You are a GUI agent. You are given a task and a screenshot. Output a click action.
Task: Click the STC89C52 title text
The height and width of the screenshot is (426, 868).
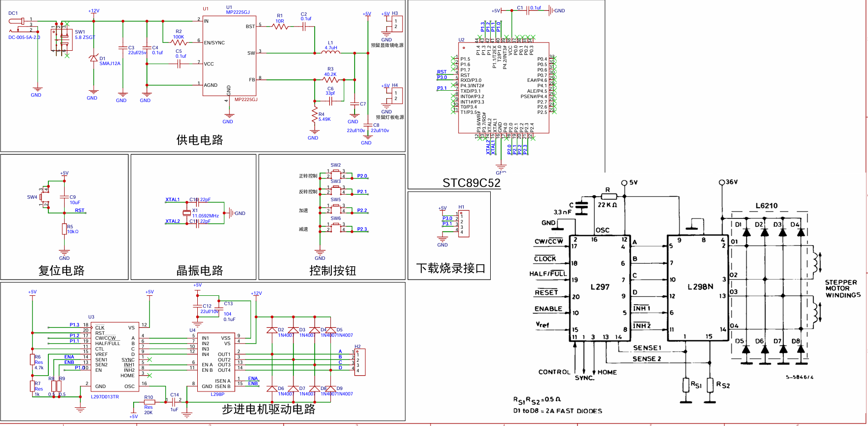click(471, 183)
